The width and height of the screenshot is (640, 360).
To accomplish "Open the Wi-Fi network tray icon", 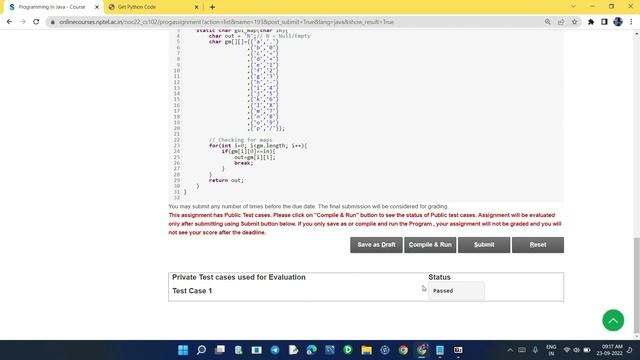I will (x=567, y=350).
